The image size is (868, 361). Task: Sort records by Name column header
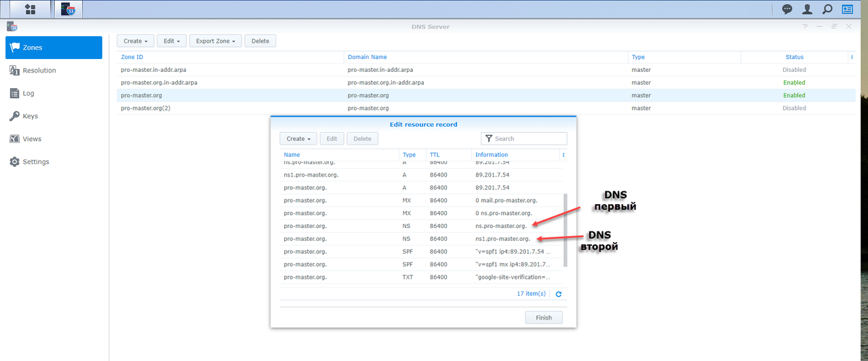point(339,155)
